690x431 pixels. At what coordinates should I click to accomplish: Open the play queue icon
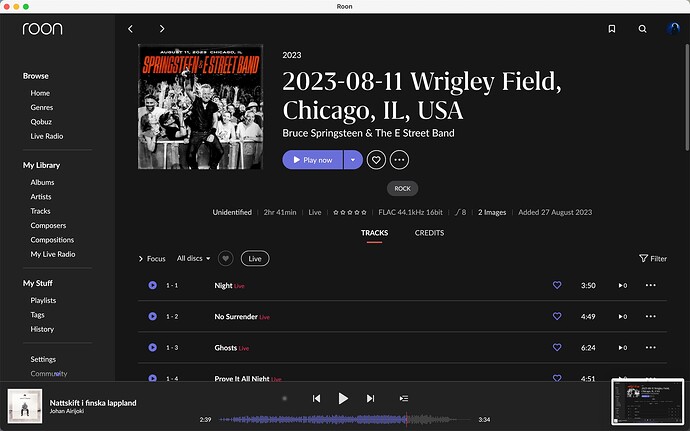point(404,398)
